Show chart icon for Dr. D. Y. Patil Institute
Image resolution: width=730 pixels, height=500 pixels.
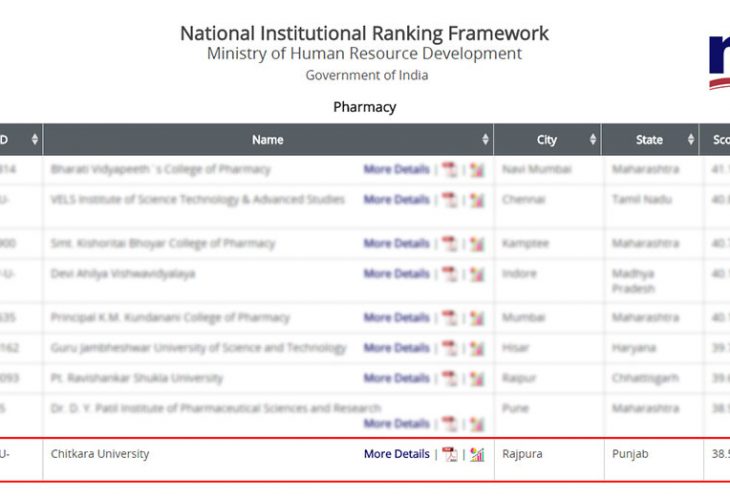point(477,424)
